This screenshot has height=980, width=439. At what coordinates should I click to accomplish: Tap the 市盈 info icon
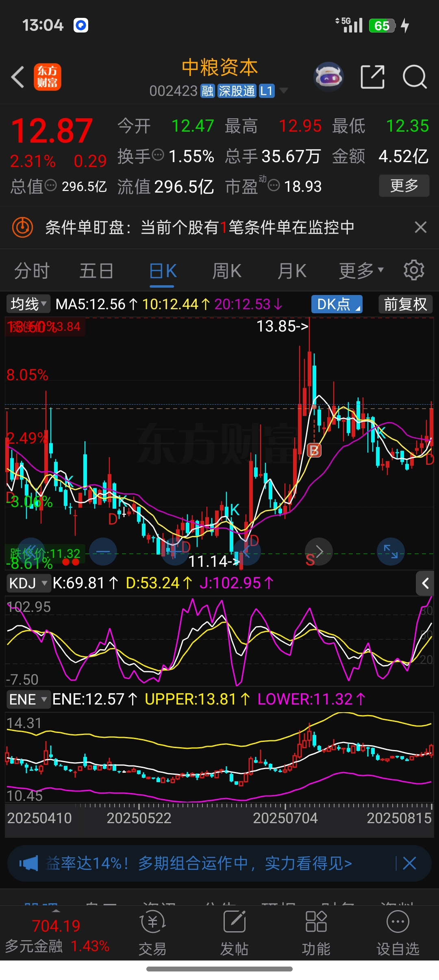274,186
